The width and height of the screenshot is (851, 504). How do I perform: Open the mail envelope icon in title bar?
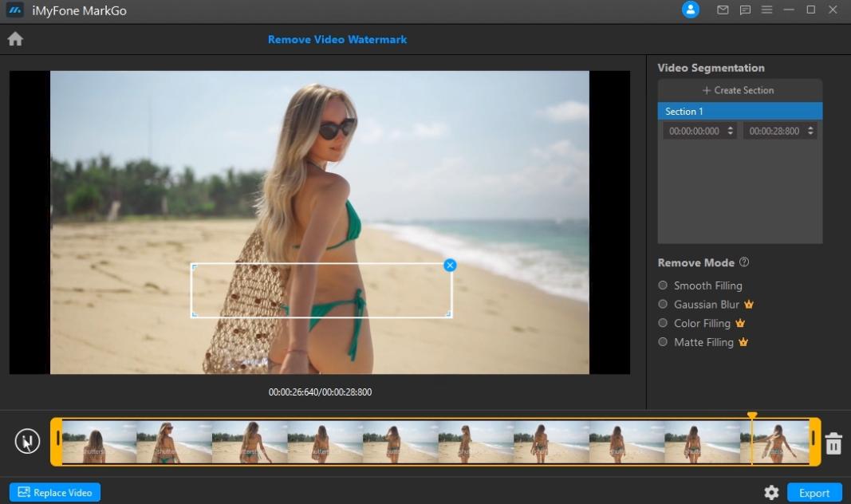[x=723, y=10]
